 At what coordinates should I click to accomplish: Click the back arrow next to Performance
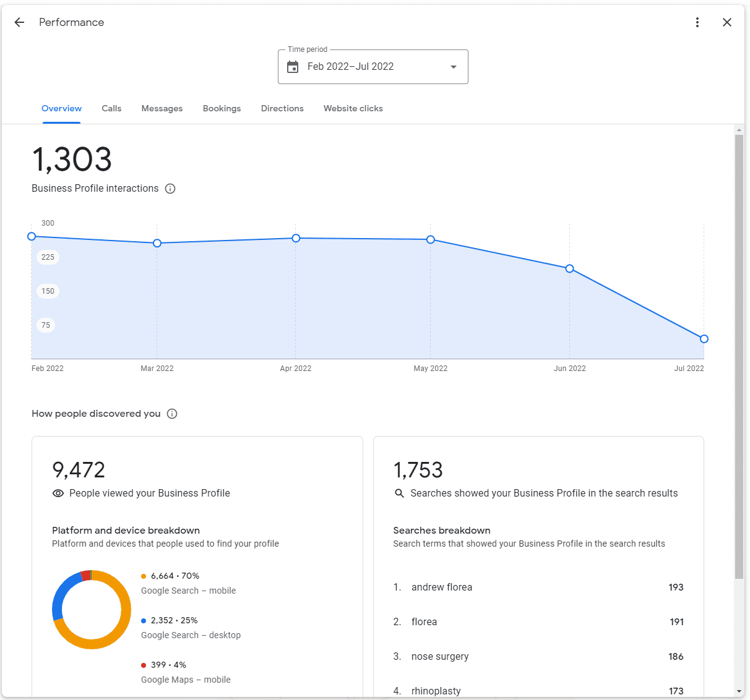[19, 22]
